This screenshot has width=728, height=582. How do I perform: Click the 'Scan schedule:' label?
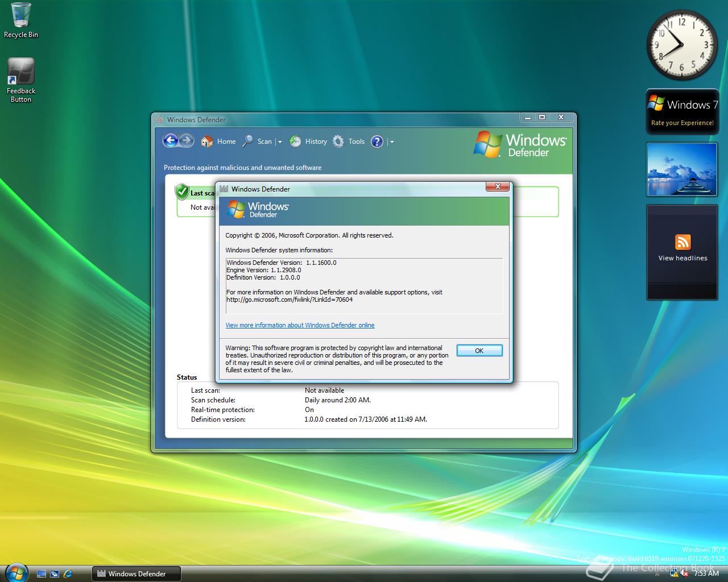click(x=213, y=400)
